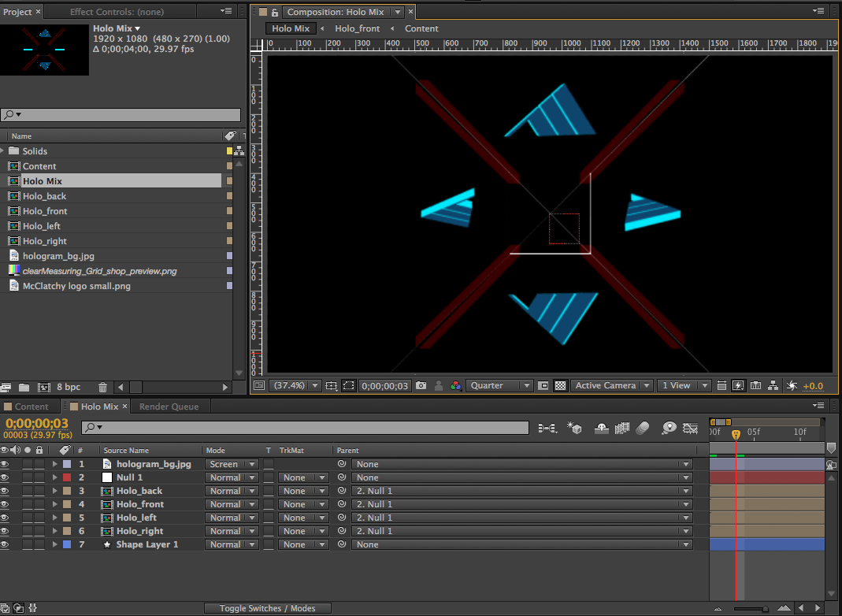Screen dimensions: 842x616
Task: Toggle the transparency grid checkerboard icon
Action: click(560, 386)
